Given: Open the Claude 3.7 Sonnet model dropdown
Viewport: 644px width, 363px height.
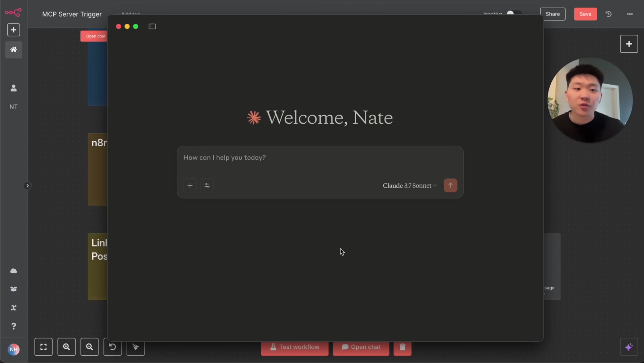Looking at the screenshot, I should pyautogui.click(x=410, y=185).
